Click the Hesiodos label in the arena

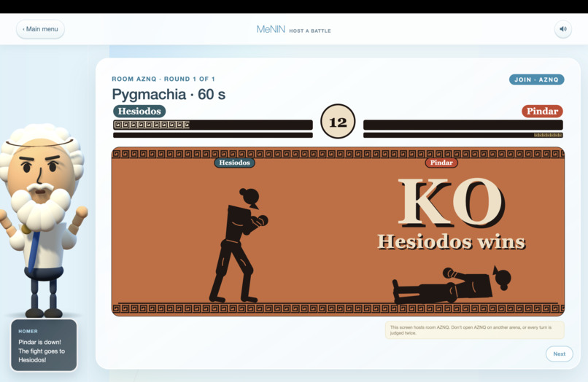[234, 163]
